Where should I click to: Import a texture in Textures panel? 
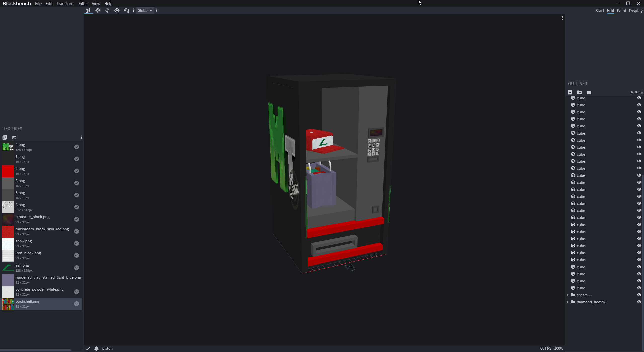point(5,137)
